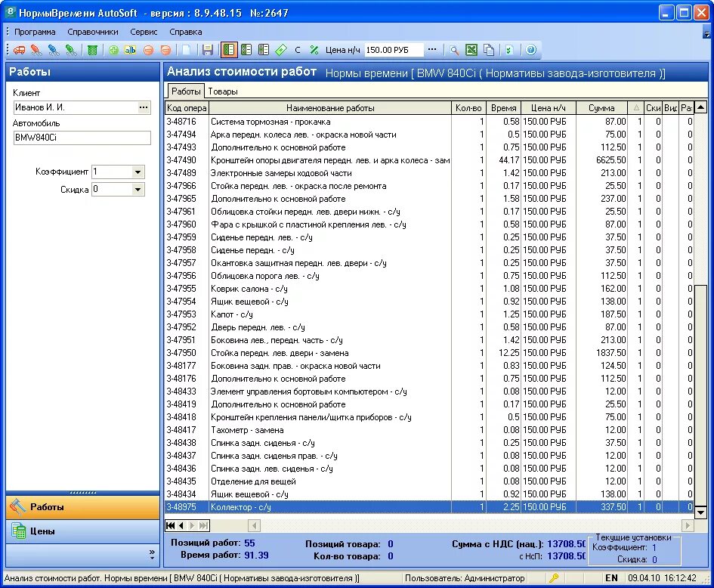Click the green plus add icon
This screenshot has width=714, height=588.
pos(113,50)
